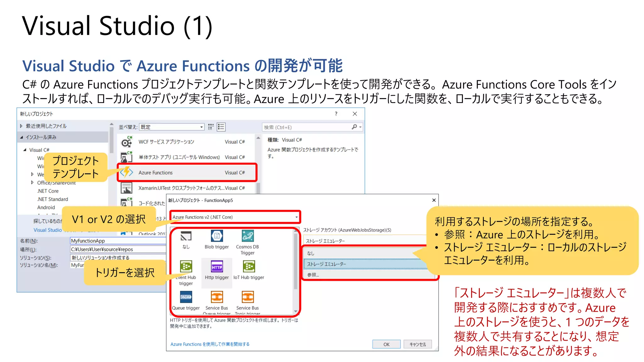Open ソリューション 新しいソリューションを作成する field
The height and width of the screenshot is (362, 644).
[118, 258]
